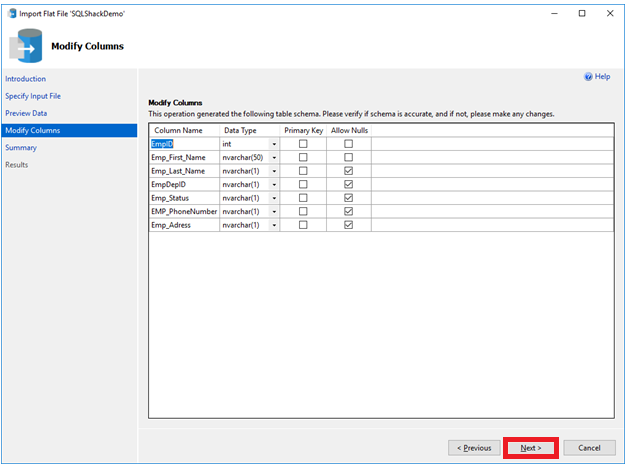Jump to the Summary step

[21, 148]
